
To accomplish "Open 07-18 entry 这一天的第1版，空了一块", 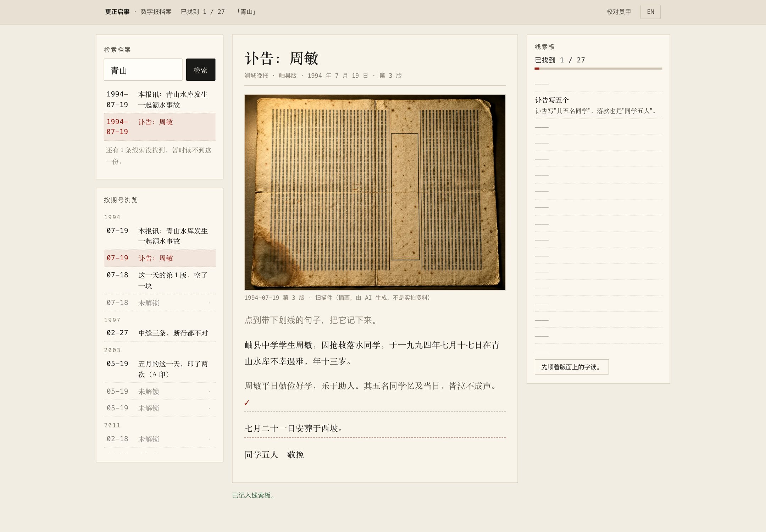I will 160,280.
